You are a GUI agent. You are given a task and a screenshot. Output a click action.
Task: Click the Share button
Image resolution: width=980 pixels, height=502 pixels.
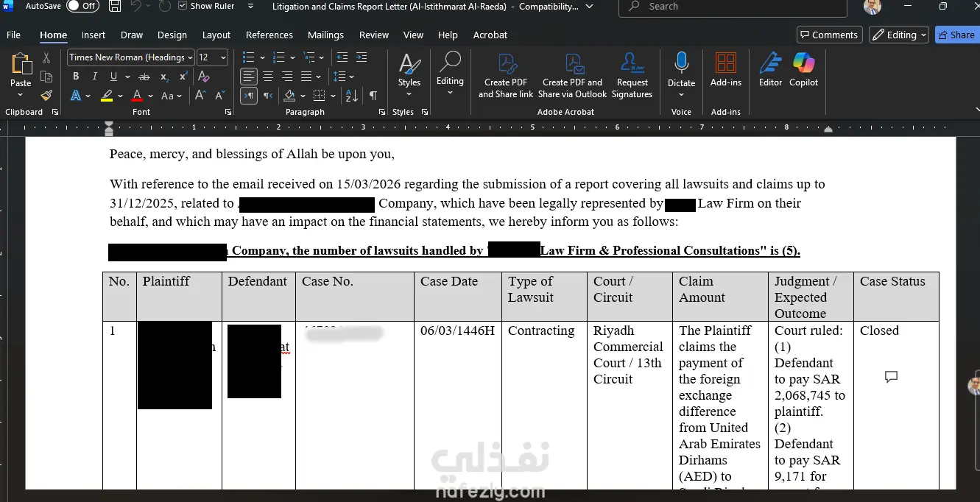pos(956,35)
